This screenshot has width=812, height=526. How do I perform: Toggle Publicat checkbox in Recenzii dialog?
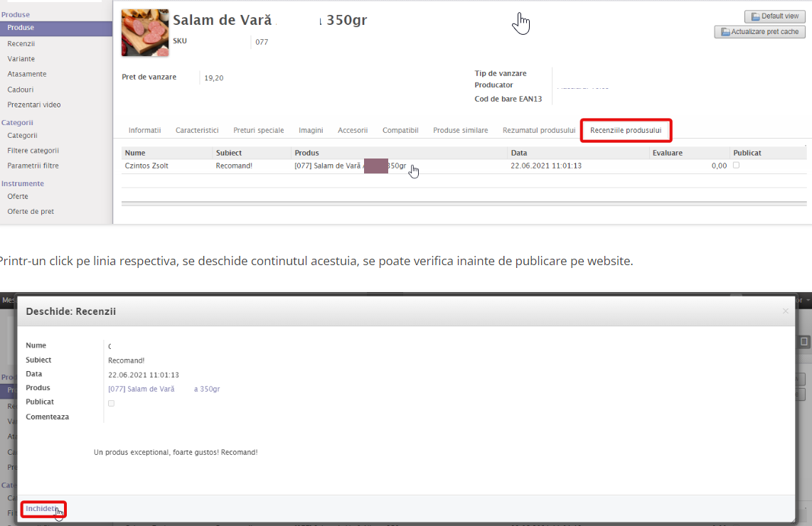[111, 403]
